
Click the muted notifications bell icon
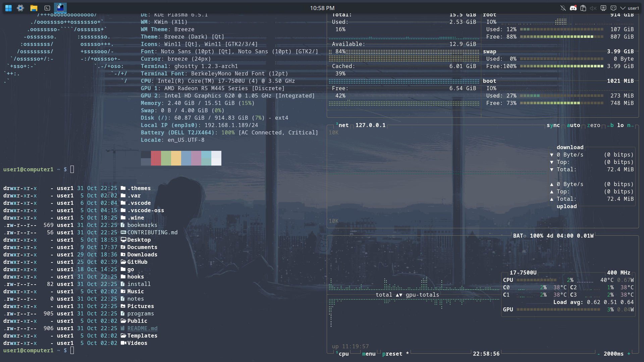pyautogui.click(x=563, y=8)
